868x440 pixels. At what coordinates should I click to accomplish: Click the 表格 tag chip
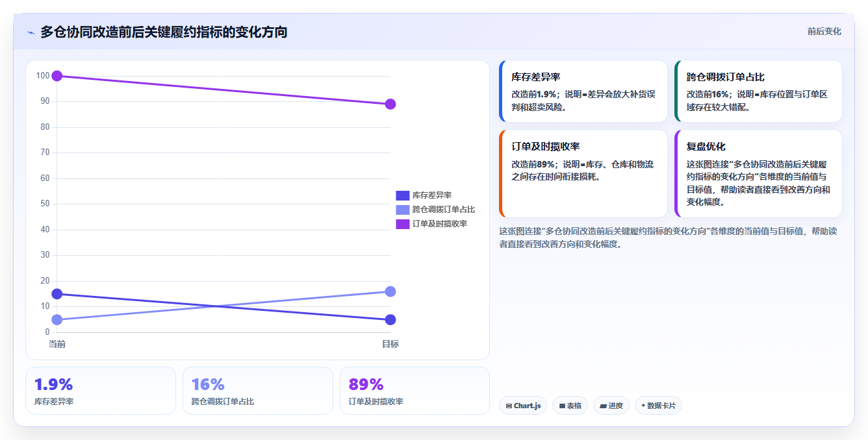click(x=570, y=406)
